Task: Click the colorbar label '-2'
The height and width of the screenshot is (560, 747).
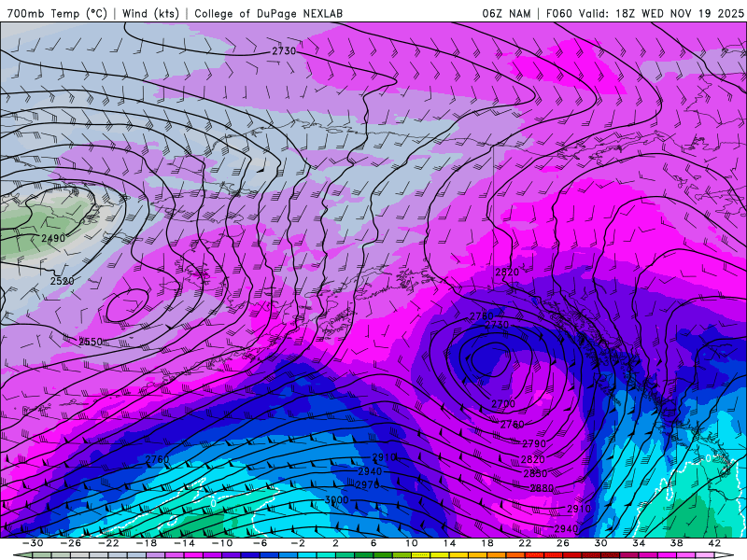Action: pos(298,543)
